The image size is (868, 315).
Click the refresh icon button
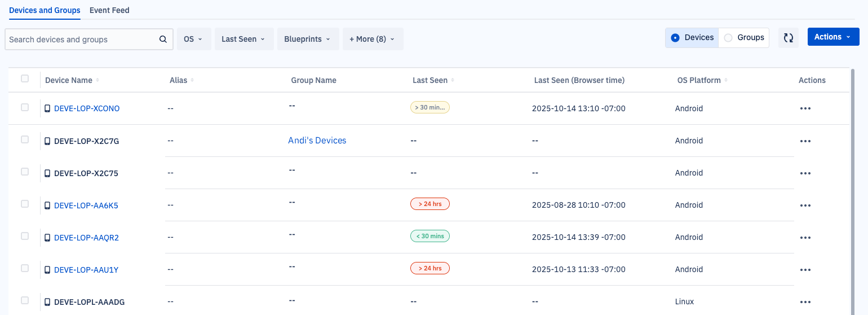tap(788, 38)
